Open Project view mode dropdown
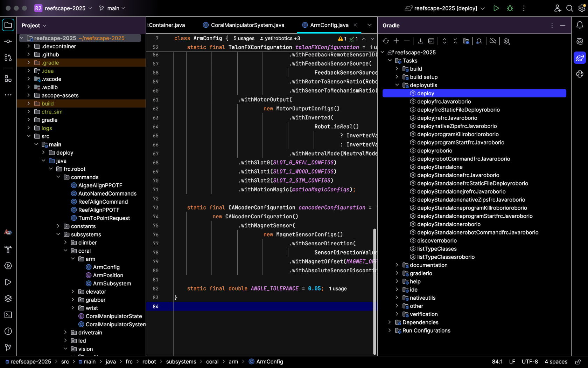 coord(34,26)
